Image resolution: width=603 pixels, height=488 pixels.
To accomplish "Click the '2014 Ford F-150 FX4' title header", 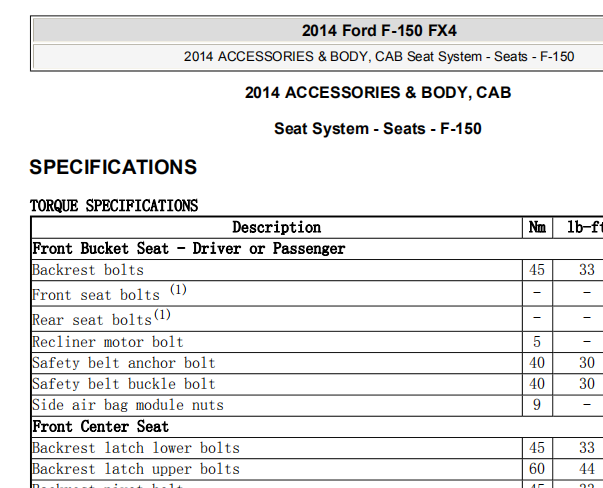I will click(379, 30).
